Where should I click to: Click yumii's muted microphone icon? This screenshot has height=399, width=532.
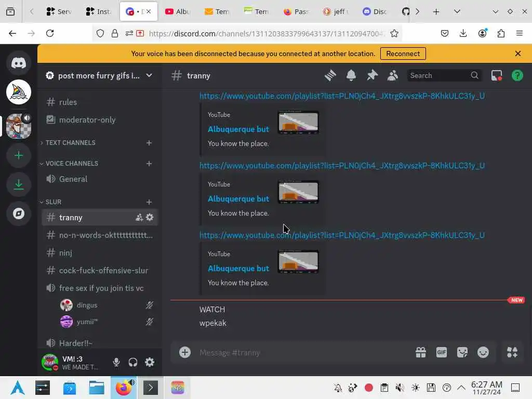pyautogui.click(x=149, y=322)
